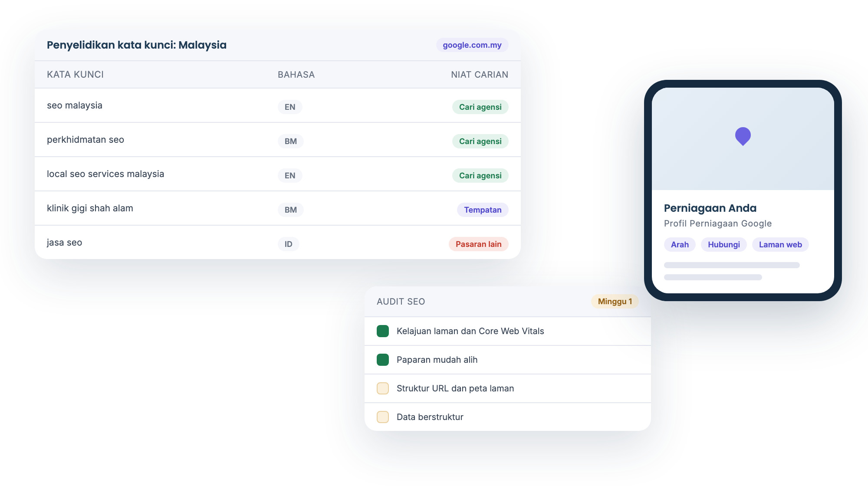Screen dimensions: 868x486
Task: Click the BM badge for perkhidmatan seo
Action: coord(291,141)
